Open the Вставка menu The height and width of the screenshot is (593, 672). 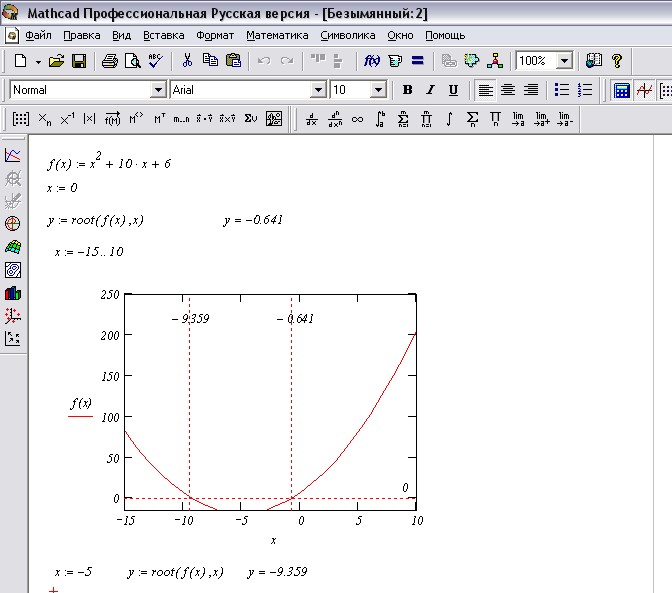point(164,35)
